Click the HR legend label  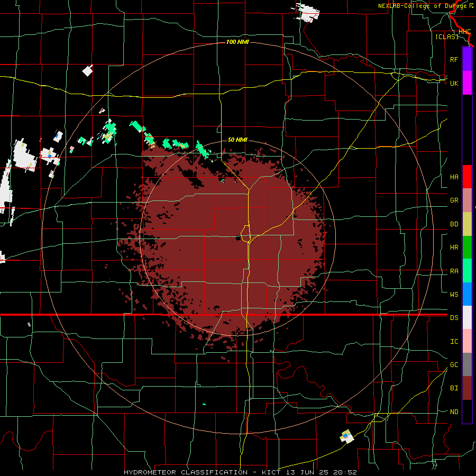click(454, 248)
